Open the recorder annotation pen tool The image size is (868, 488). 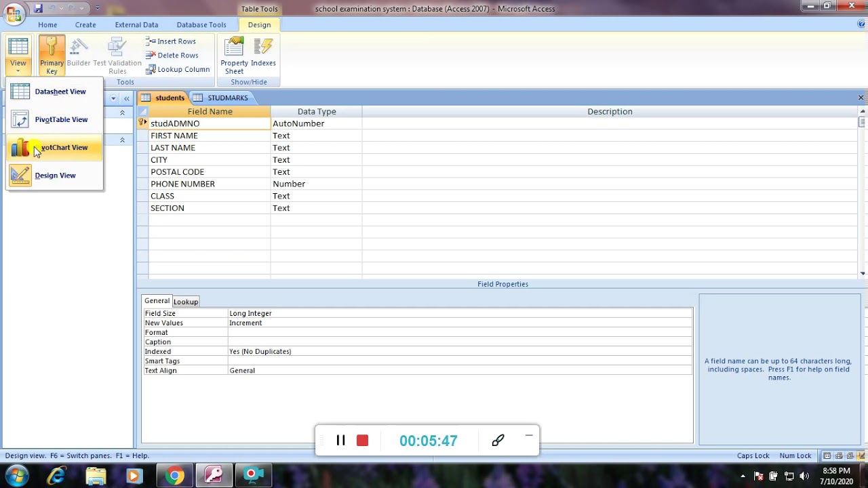tap(498, 441)
